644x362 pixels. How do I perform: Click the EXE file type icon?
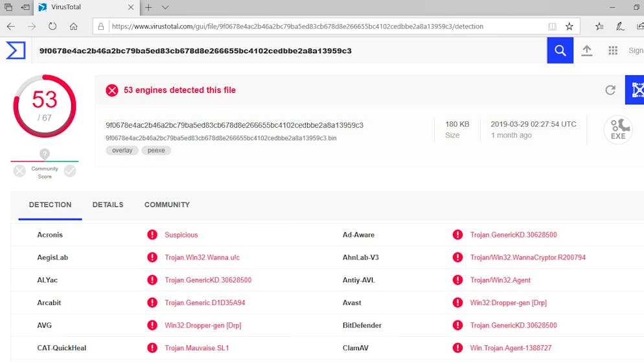tap(618, 130)
